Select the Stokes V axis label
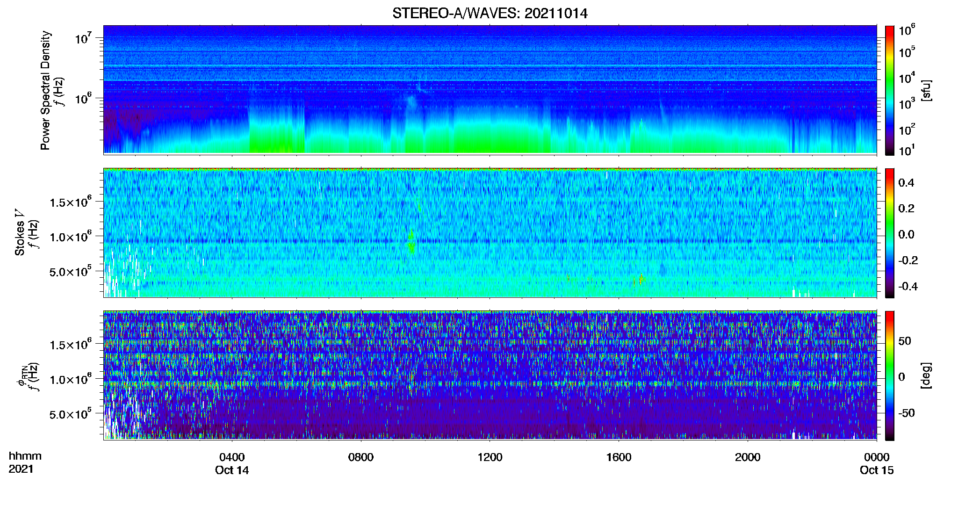Image resolution: width=980 pixels, height=505 pixels. (x=20, y=232)
